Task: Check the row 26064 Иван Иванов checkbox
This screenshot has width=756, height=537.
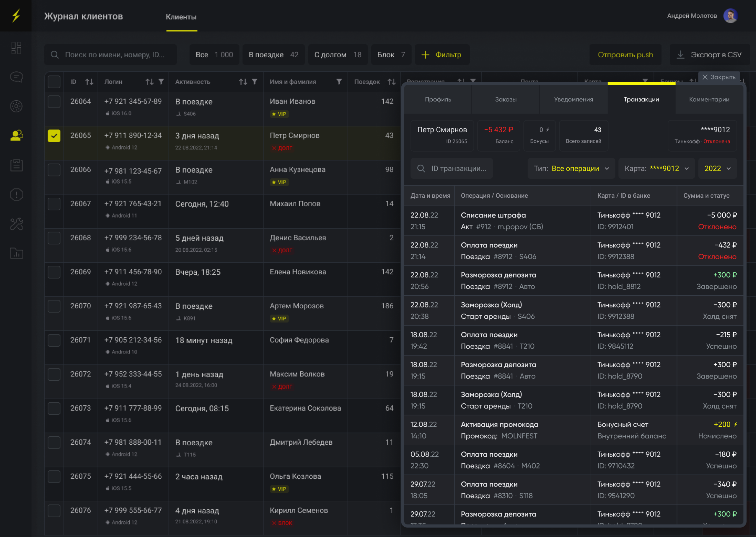Action: point(54,101)
